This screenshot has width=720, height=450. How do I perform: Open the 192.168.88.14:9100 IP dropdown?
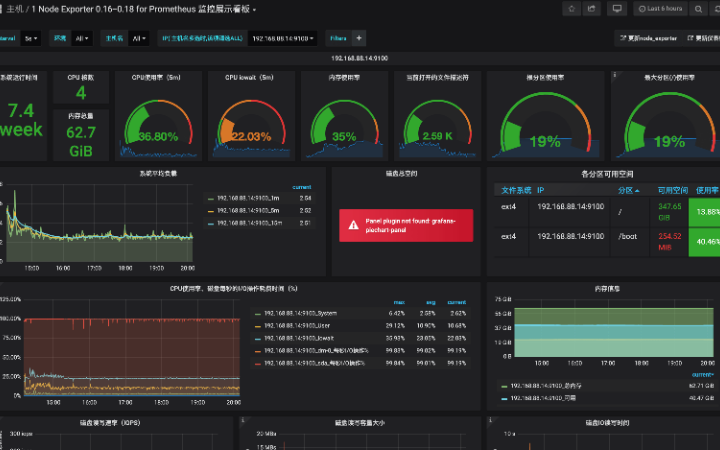coord(282,38)
